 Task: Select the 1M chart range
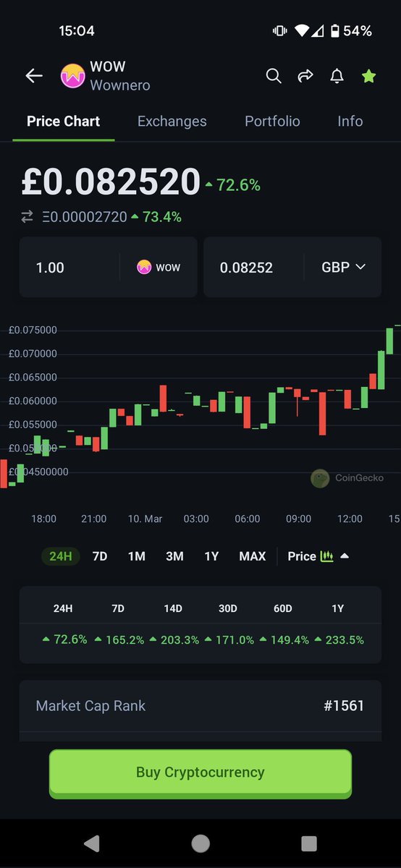tap(137, 556)
